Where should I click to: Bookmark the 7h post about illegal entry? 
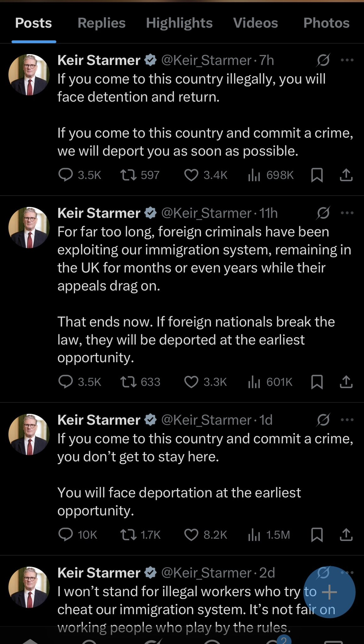pos(317,175)
